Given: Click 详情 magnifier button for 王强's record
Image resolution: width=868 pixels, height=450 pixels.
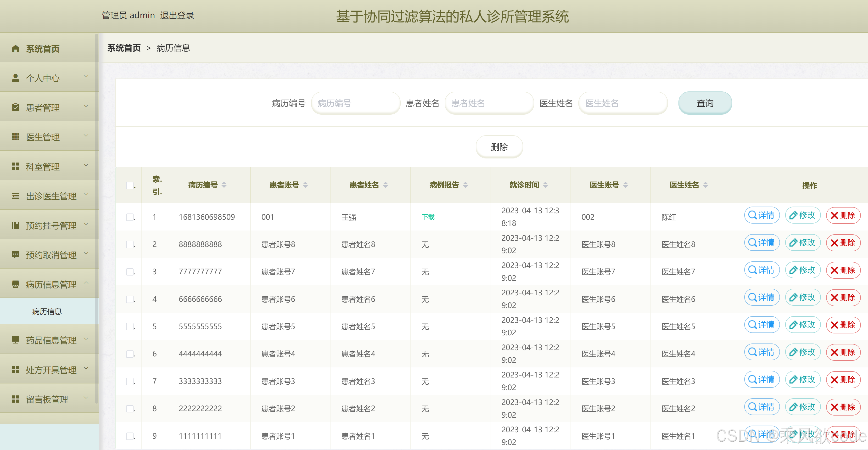Looking at the screenshot, I should (x=762, y=215).
